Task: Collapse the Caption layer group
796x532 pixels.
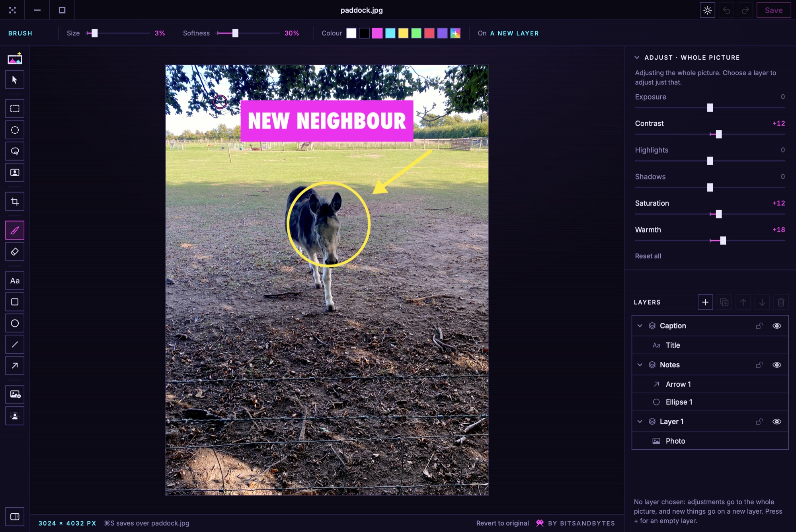Action: click(x=640, y=326)
